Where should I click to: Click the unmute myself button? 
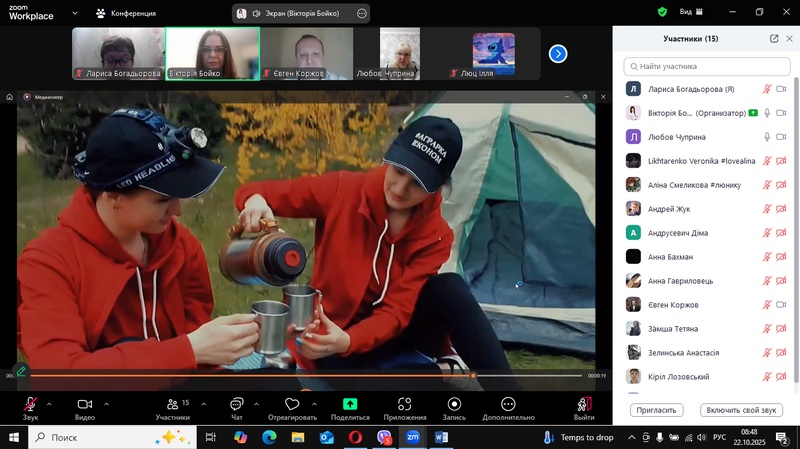(741, 410)
